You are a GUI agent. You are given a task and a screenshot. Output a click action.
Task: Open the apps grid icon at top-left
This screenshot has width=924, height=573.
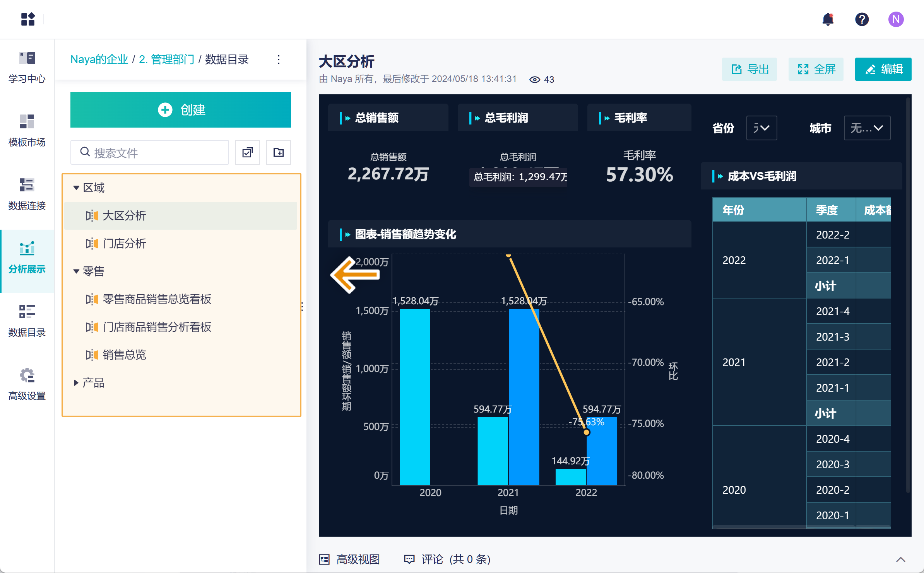(28, 19)
